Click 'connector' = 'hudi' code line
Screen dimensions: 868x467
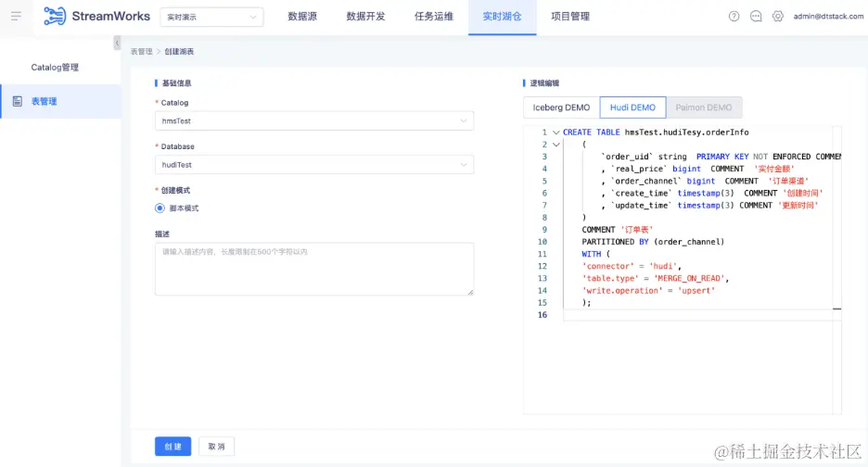coord(632,266)
